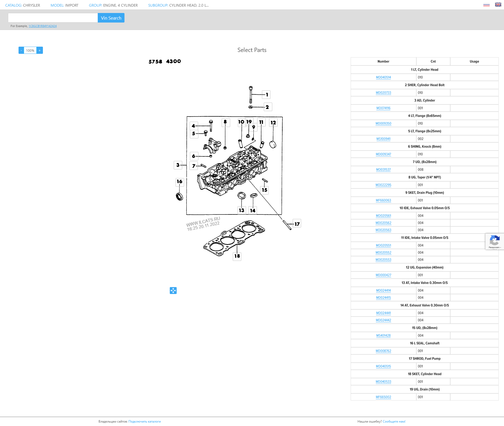Zoom in diagram with plus button

coord(40,50)
